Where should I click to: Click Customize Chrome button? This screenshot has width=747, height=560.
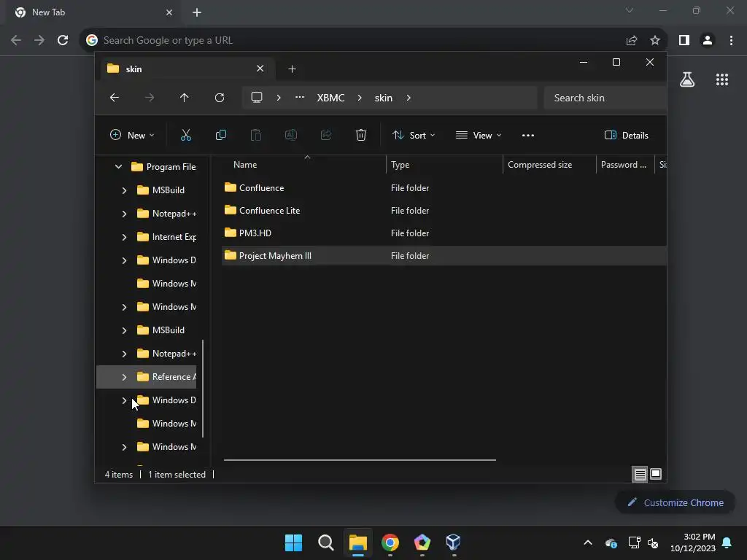(x=676, y=502)
